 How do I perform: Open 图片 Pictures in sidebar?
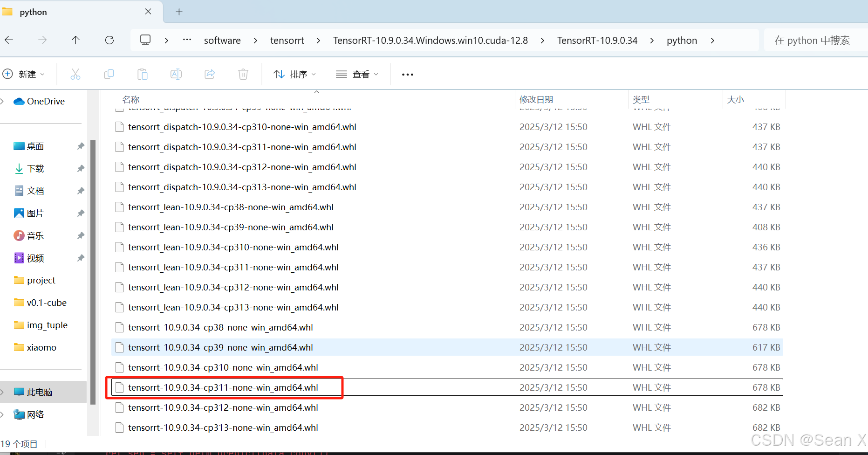[x=29, y=213]
